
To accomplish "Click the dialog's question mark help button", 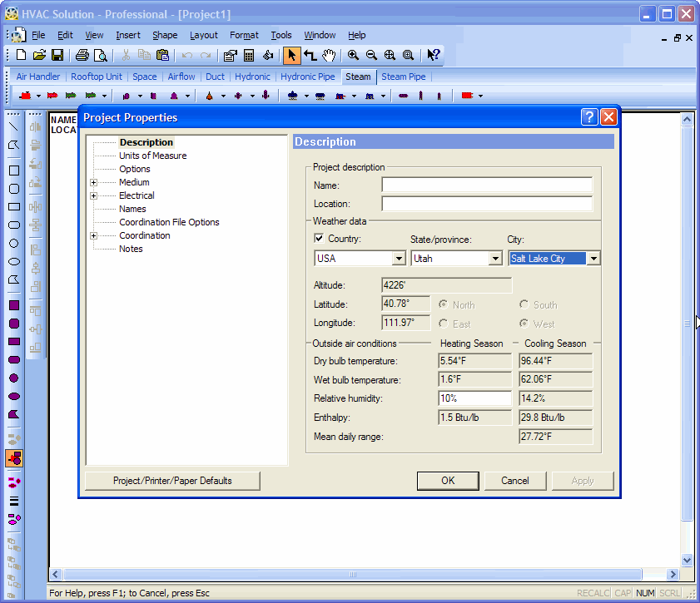I will pyautogui.click(x=589, y=117).
